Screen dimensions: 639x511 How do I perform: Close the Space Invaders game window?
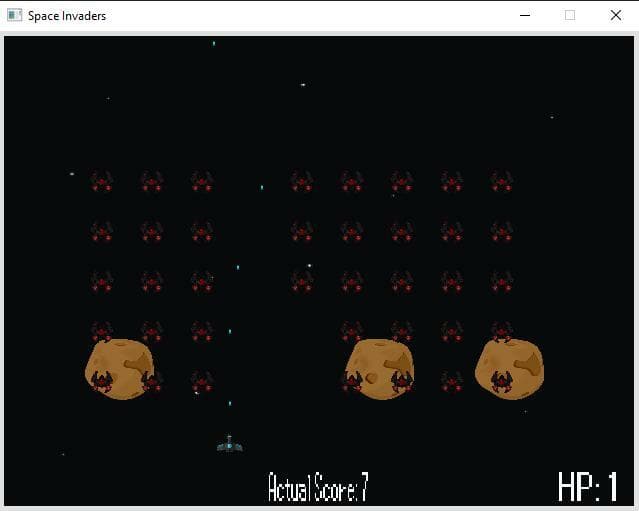(616, 15)
